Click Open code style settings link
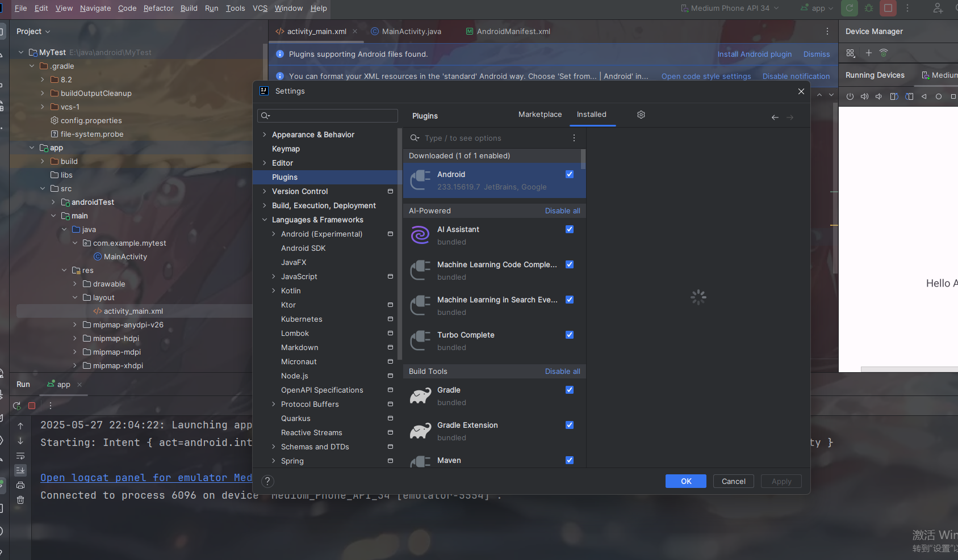Viewport: 958px width, 560px height. 706,76
